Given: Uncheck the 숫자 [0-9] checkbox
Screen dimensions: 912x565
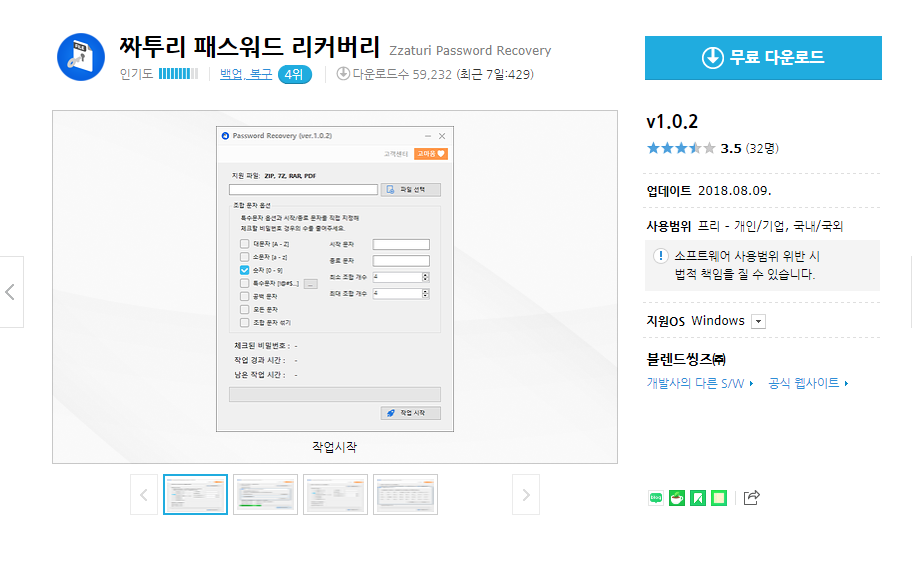Looking at the screenshot, I should coord(244,270).
